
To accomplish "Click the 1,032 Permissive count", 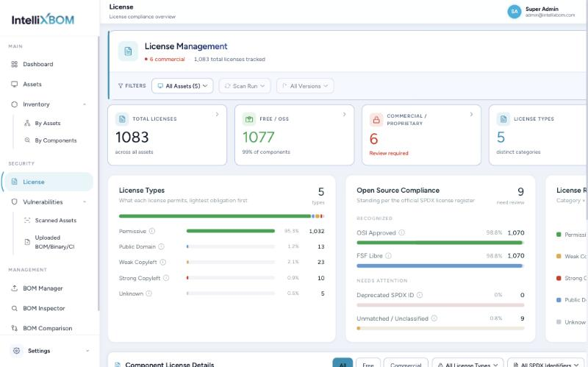I will 317,231.
